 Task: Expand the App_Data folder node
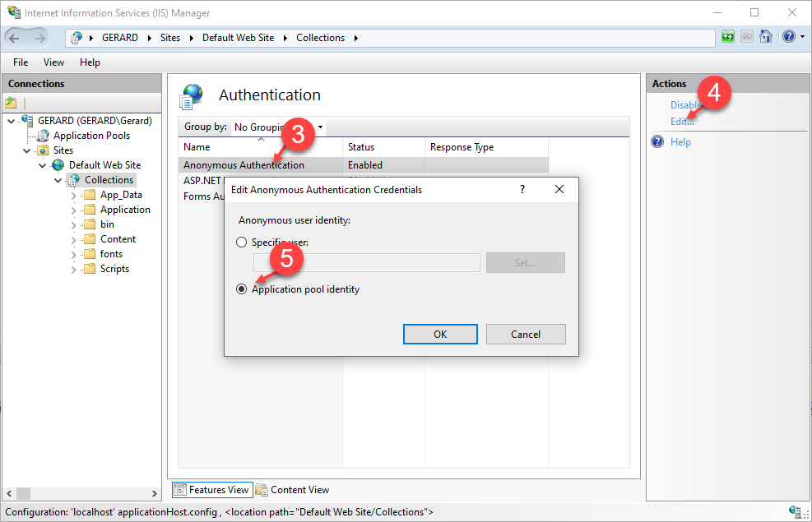[74, 196]
